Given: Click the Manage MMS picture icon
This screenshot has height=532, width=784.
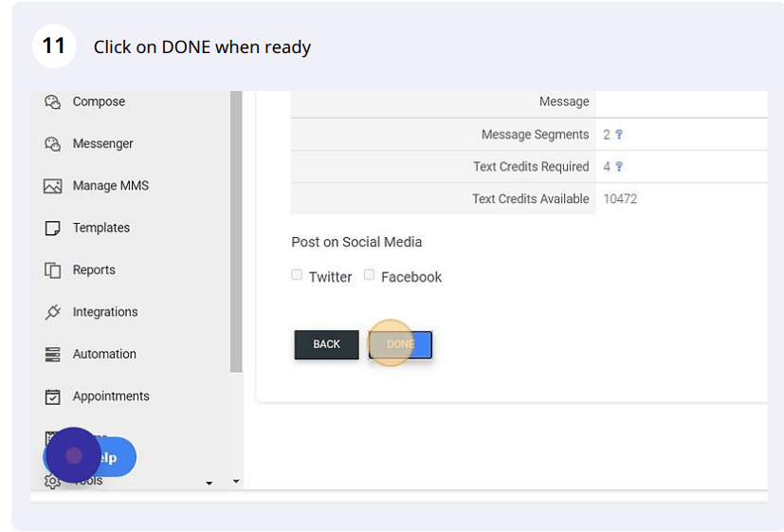Looking at the screenshot, I should pyautogui.click(x=52, y=186).
